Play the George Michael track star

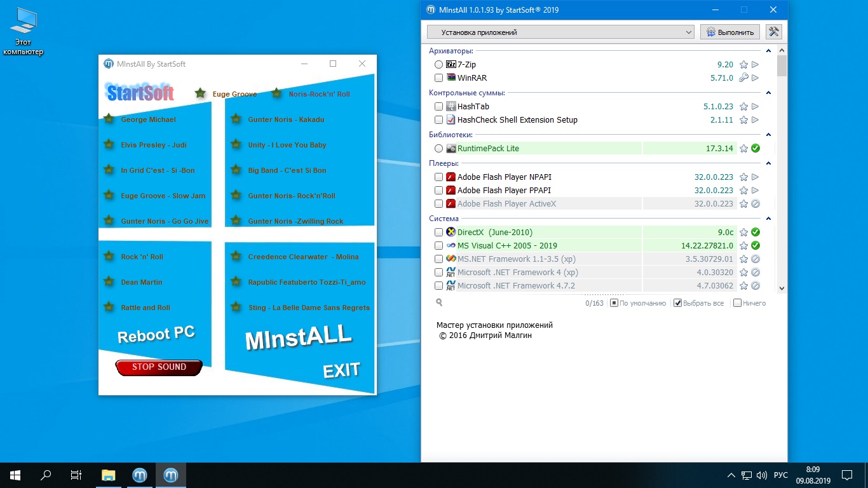[109, 119]
